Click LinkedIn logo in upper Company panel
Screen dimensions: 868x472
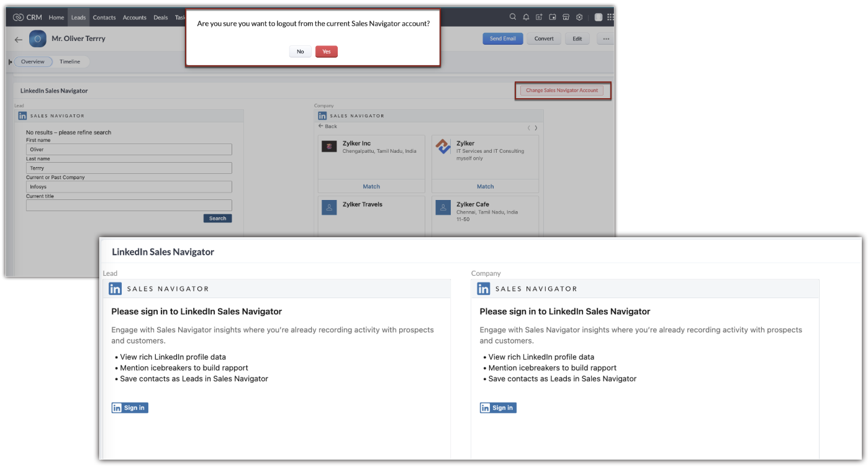coord(322,116)
